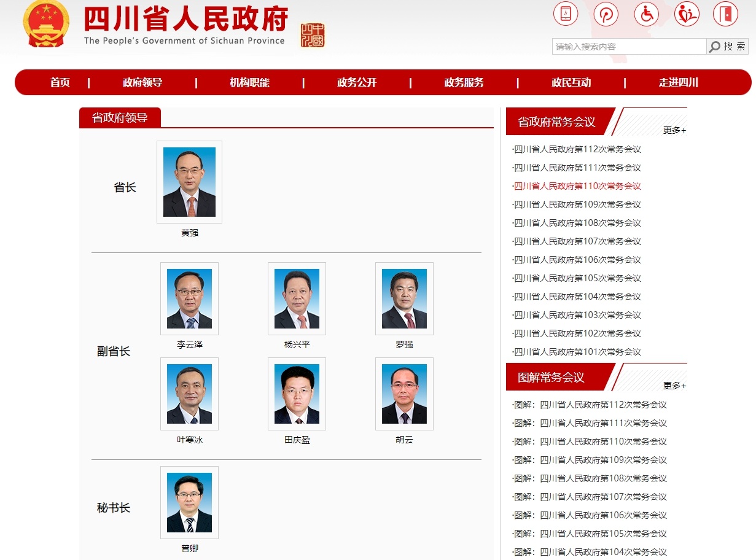The width and height of the screenshot is (756, 560).
Task: Open the 走进四川 navigation item
Action: (x=678, y=82)
